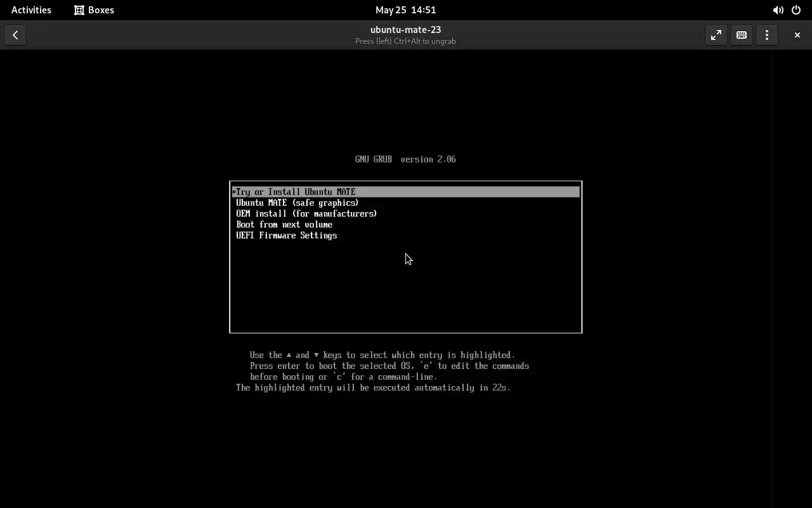Viewport: 812px width, 508px height.
Task: Click the automatic boot countdown message
Action: coord(373,387)
